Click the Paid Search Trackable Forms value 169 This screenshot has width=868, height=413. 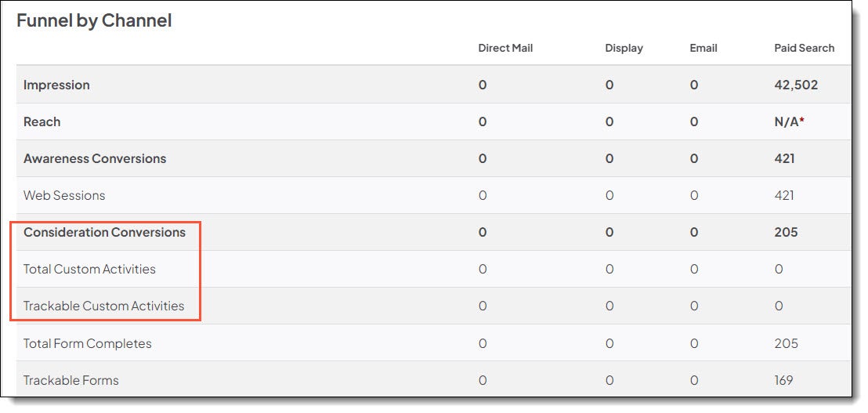[x=783, y=380]
